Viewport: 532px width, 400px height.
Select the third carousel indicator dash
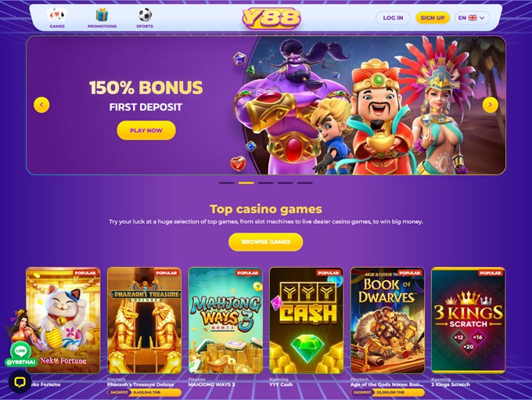(x=266, y=182)
